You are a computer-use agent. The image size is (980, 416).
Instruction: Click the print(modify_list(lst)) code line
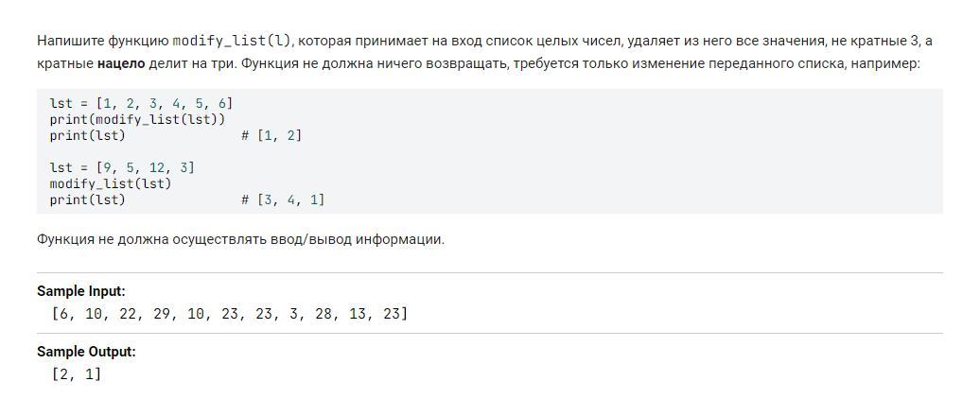pos(137,119)
